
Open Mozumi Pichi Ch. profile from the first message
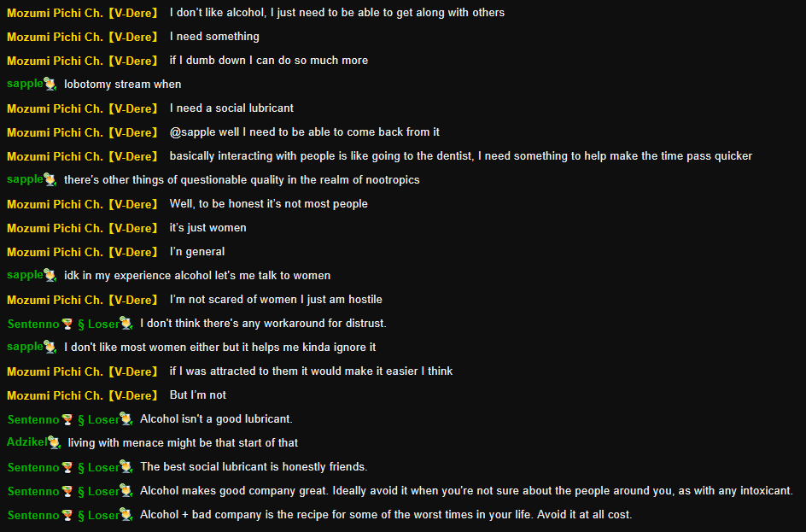[82, 12]
